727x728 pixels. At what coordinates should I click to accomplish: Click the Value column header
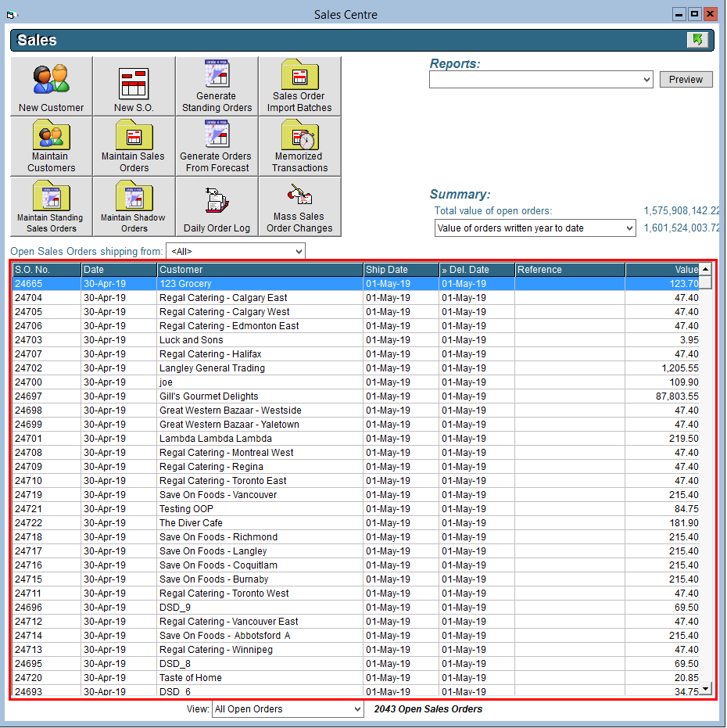click(x=662, y=270)
